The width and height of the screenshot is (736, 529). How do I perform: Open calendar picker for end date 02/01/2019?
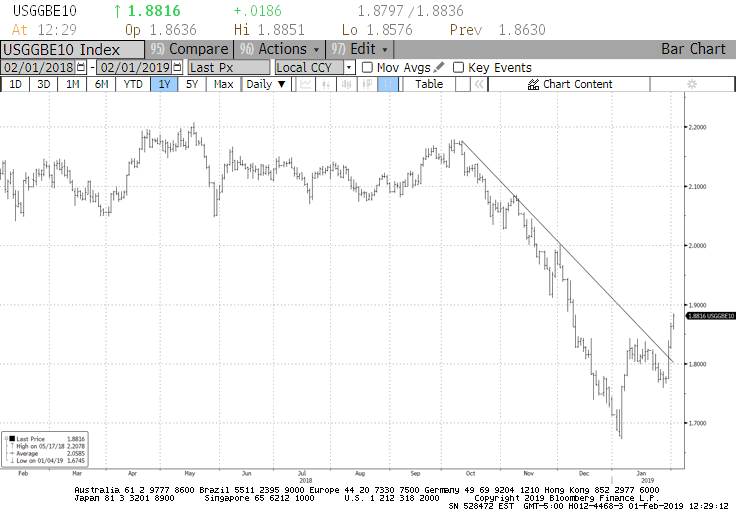[x=177, y=67]
